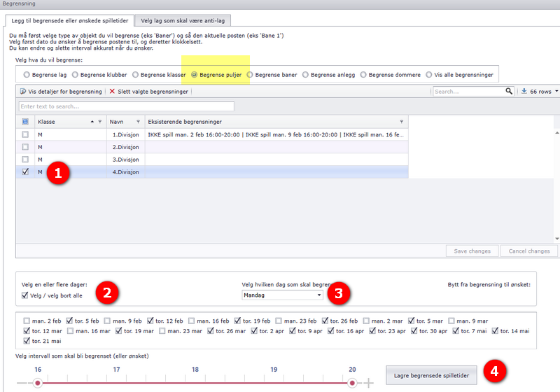Click the slider start handle at 16
Viewport: 560px width, 392px height.
tap(38, 383)
